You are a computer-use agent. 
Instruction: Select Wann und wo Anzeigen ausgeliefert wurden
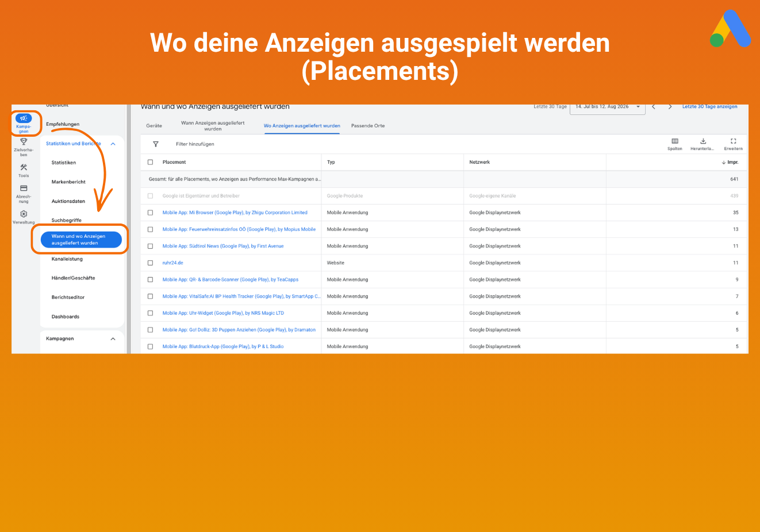pos(81,240)
